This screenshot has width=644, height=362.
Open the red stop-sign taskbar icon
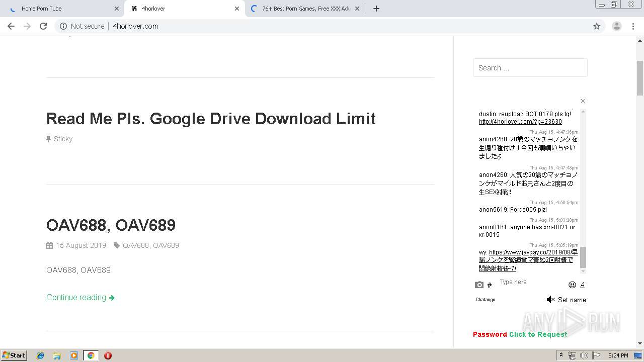pos(108,355)
